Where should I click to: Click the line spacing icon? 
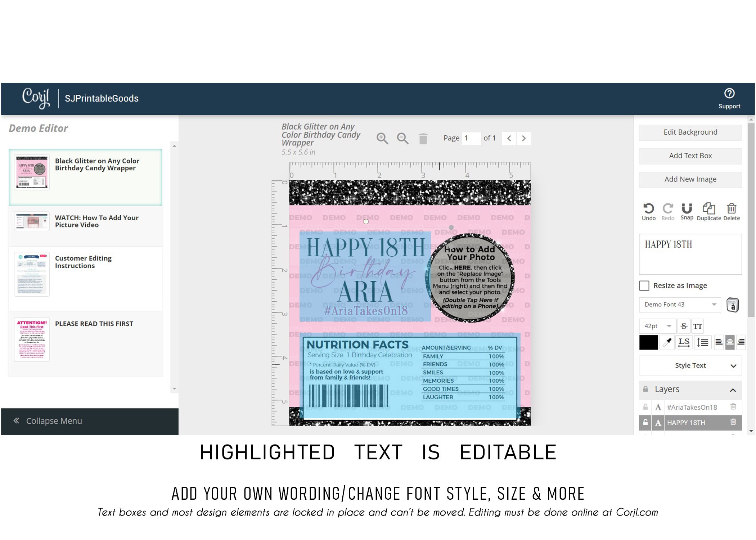[x=702, y=342]
